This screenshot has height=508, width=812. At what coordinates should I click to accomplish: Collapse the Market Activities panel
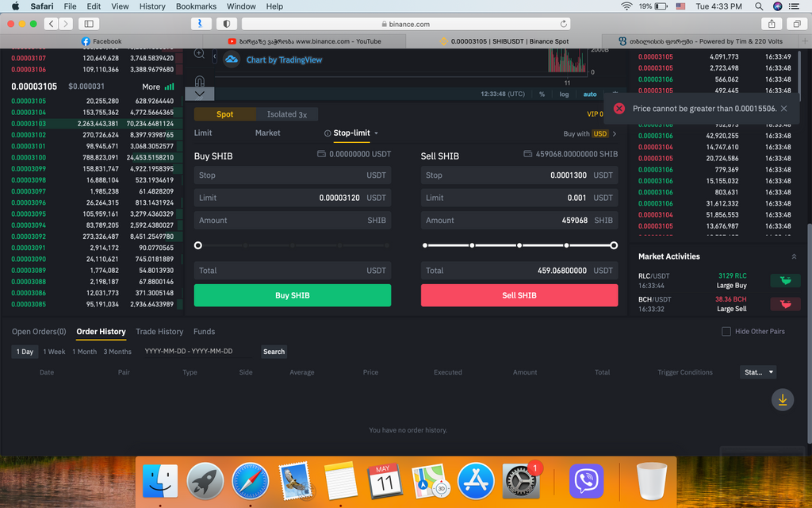[794, 256]
